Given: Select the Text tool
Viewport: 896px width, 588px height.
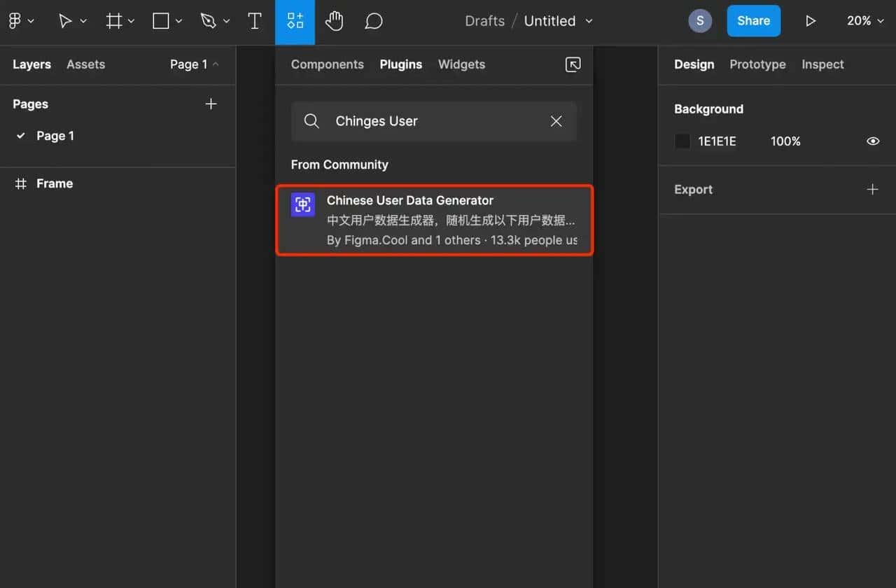Looking at the screenshot, I should 255,21.
